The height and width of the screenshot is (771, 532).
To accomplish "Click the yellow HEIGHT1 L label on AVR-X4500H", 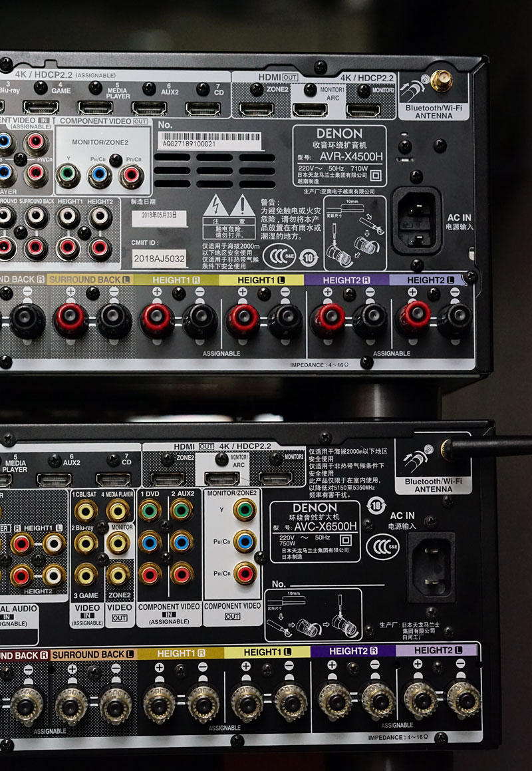I will click(x=261, y=280).
